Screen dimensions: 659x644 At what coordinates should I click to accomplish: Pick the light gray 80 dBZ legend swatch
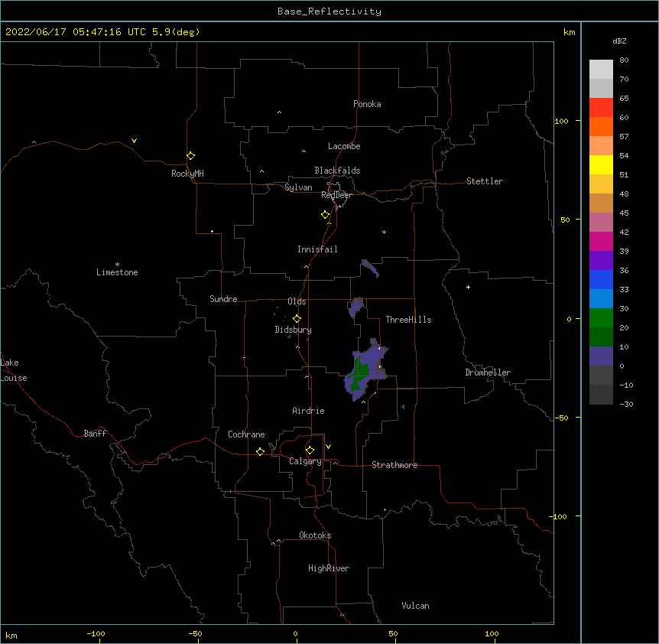601,70
